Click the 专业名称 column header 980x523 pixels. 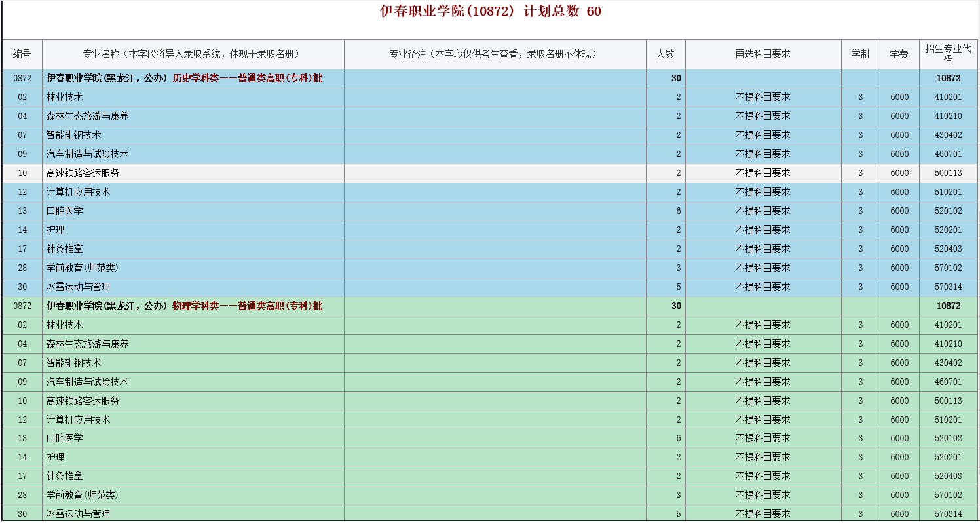pos(193,54)
